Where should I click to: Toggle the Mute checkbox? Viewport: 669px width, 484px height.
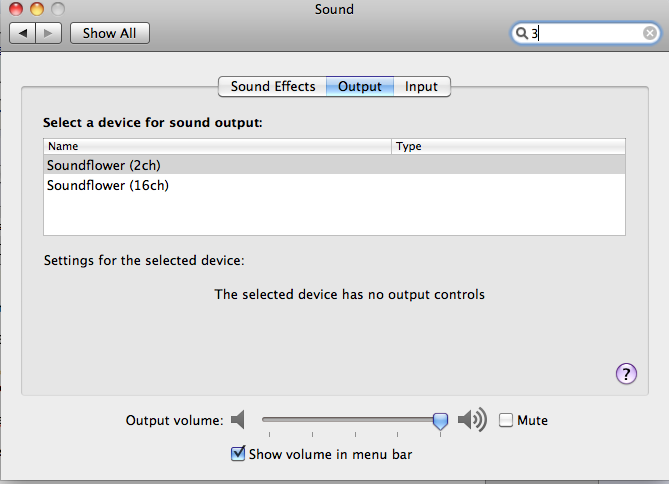506,421
